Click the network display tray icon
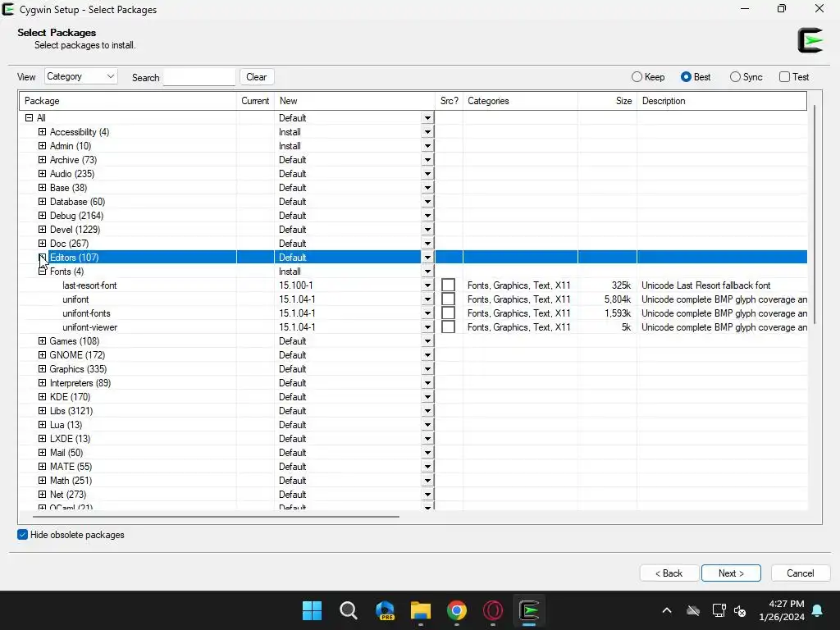 click(719, 610)
